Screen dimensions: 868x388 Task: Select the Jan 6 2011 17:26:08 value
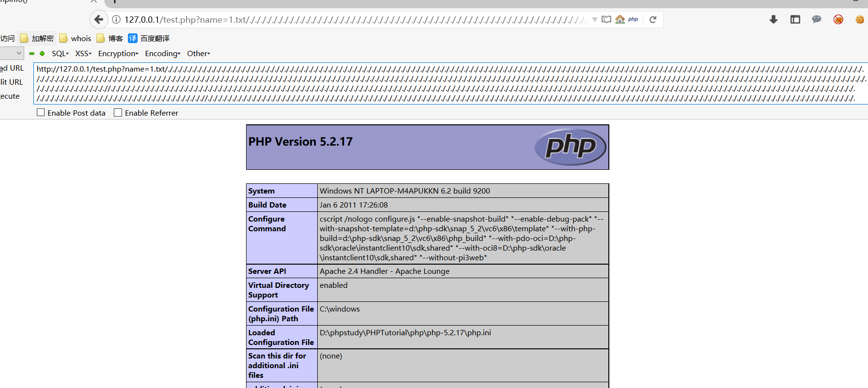(354, 205)
